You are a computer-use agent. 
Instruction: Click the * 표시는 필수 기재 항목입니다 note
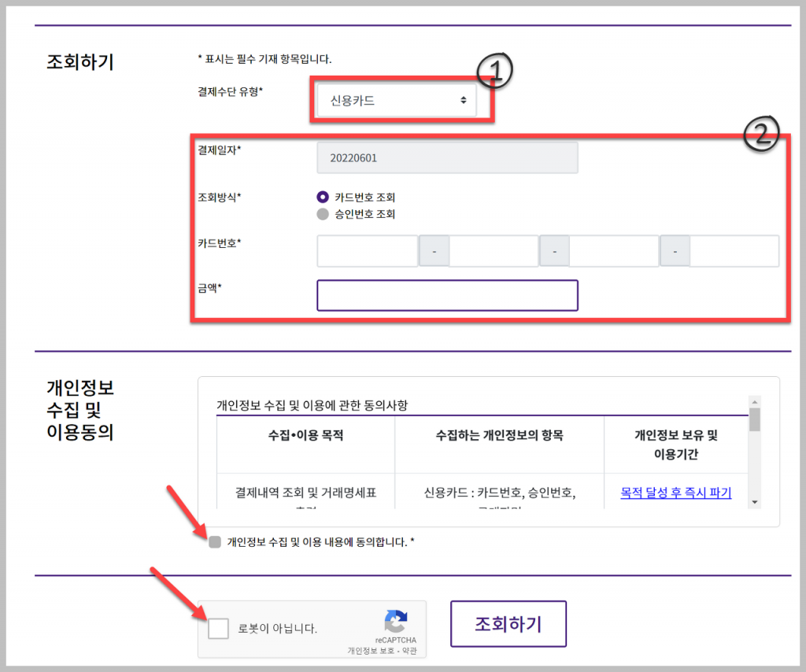[264, 59]
